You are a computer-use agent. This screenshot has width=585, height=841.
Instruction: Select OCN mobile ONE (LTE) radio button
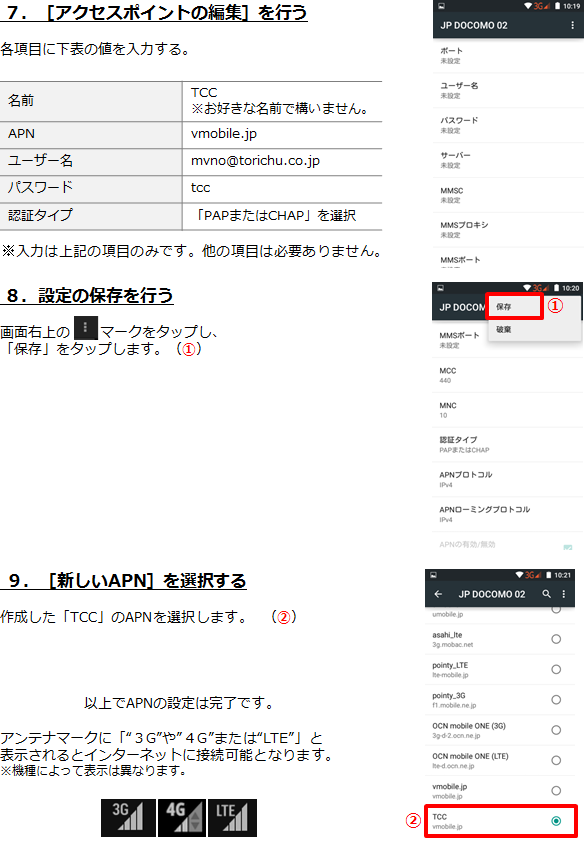pos(556,761)
